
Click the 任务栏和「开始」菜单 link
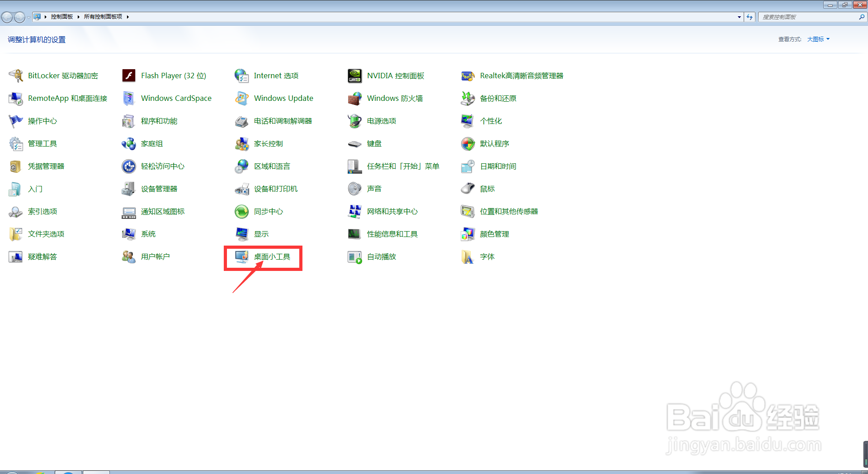pyautogui.click(x=403, y=166)
